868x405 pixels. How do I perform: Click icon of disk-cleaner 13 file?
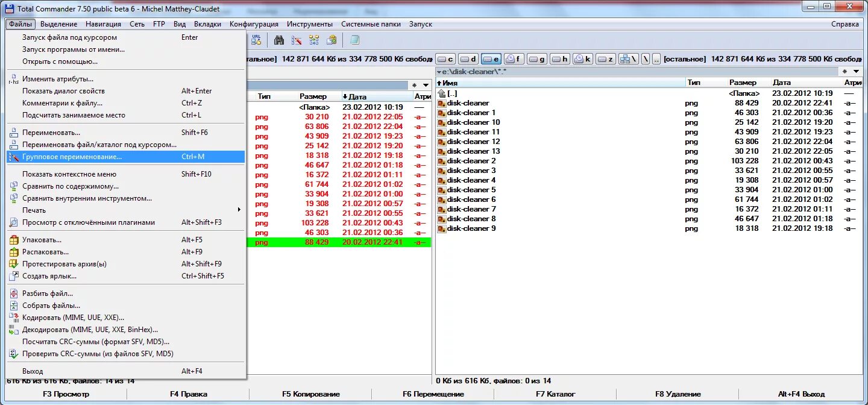click(441, 151)
